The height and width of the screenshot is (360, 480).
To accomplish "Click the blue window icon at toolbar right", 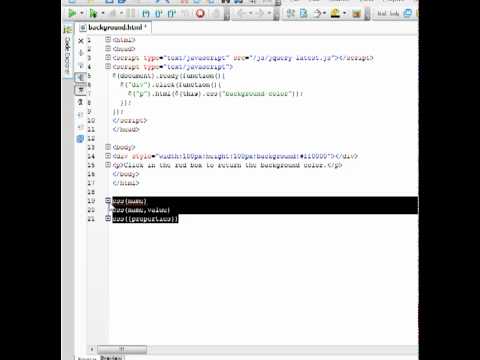I will coord(408,13).
